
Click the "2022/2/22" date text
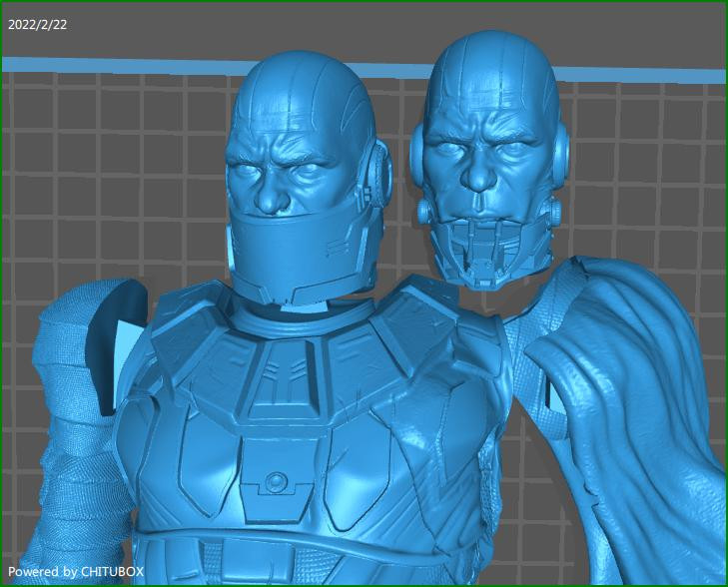(x=38, y=25)
